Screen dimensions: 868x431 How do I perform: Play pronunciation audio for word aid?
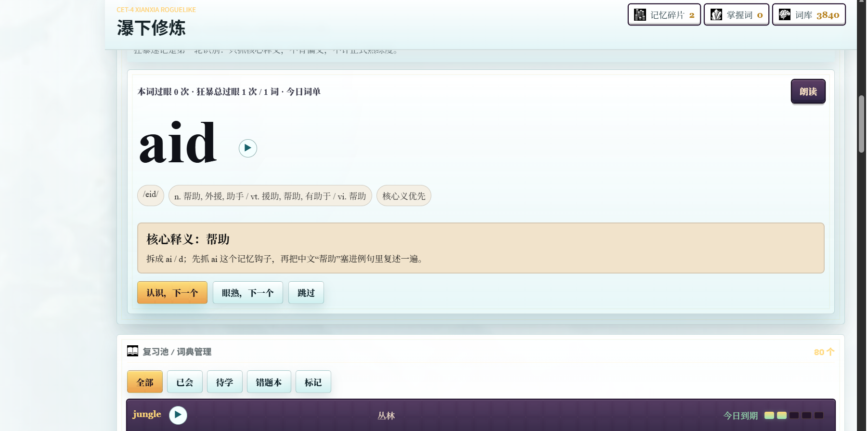(247, 148)
